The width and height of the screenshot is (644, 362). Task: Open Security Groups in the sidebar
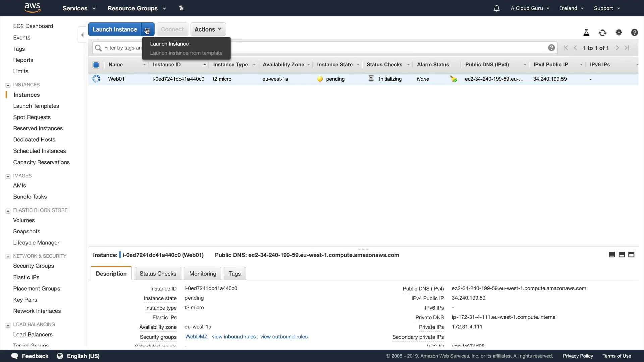(x=34, y=266)
